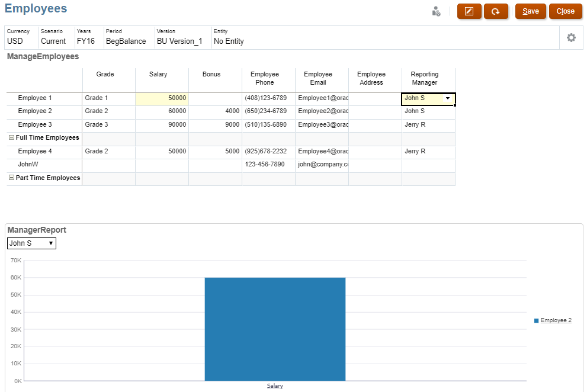587x392 pixels.
Task: Click the blue Salary bar in the chart
Action: click(x=274, y=329)
